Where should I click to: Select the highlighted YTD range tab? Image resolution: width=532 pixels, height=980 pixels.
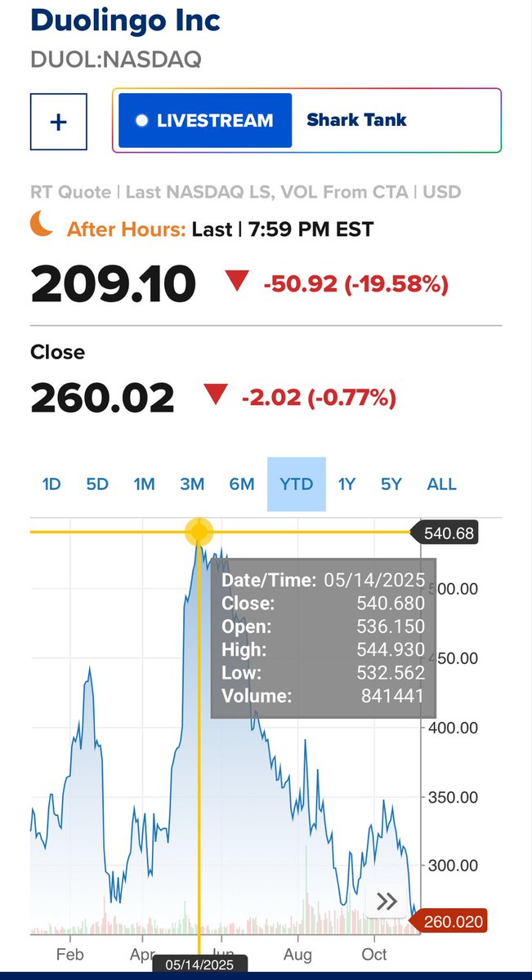[297, 484]
